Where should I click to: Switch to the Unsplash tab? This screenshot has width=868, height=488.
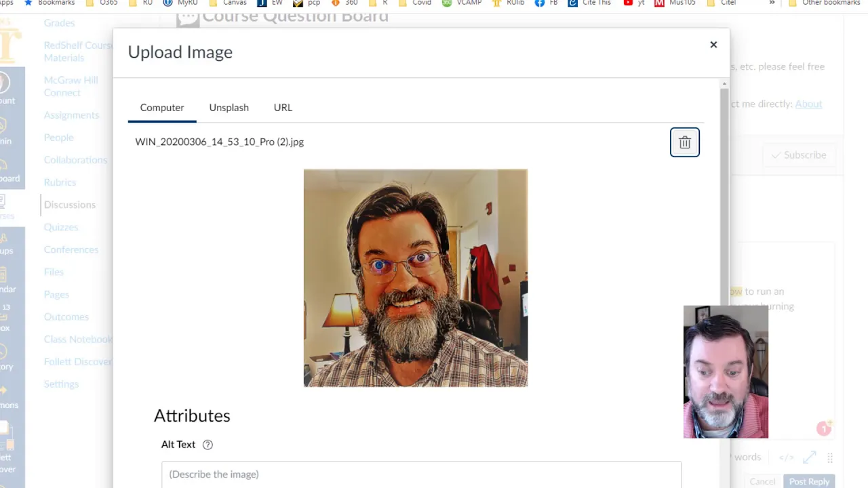pos(229,108)
